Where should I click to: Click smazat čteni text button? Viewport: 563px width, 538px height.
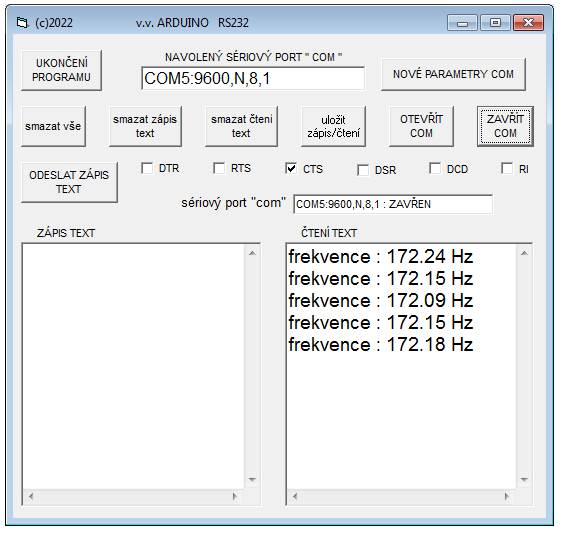coord(241,126)
